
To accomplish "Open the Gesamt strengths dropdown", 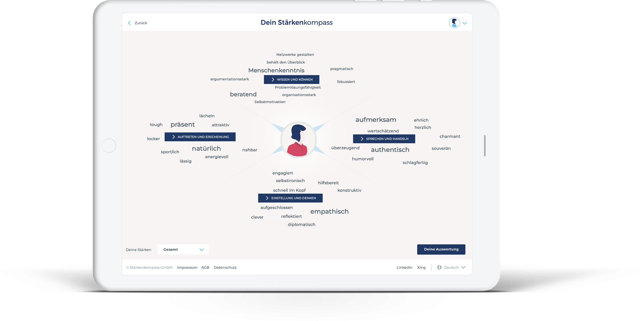I will tap(183, 249).
